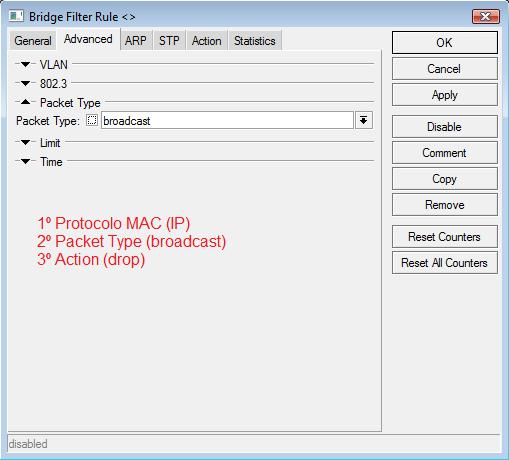The width and height of the screenshot is (509, 460).
Task: Add a note with the Comment button
Action: 445,153
